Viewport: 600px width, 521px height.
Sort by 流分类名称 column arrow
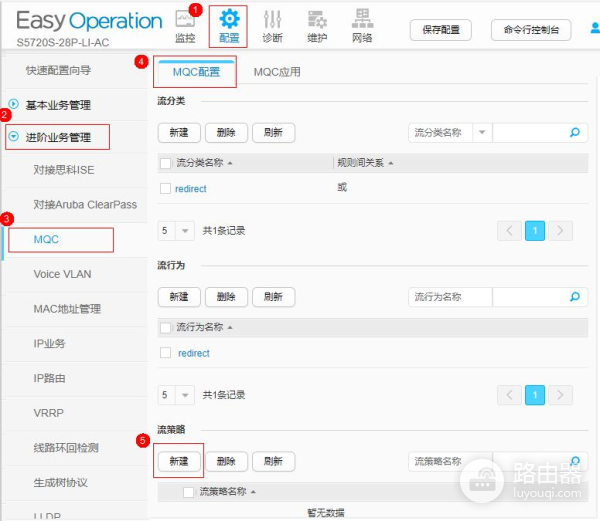coord(230,163)
